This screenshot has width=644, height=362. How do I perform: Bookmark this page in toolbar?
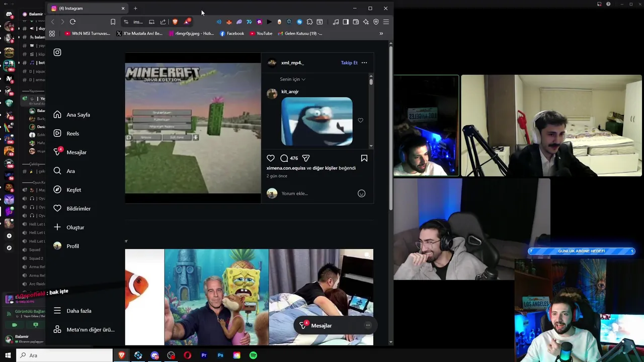pyautogui.click(x=113, y=22)
